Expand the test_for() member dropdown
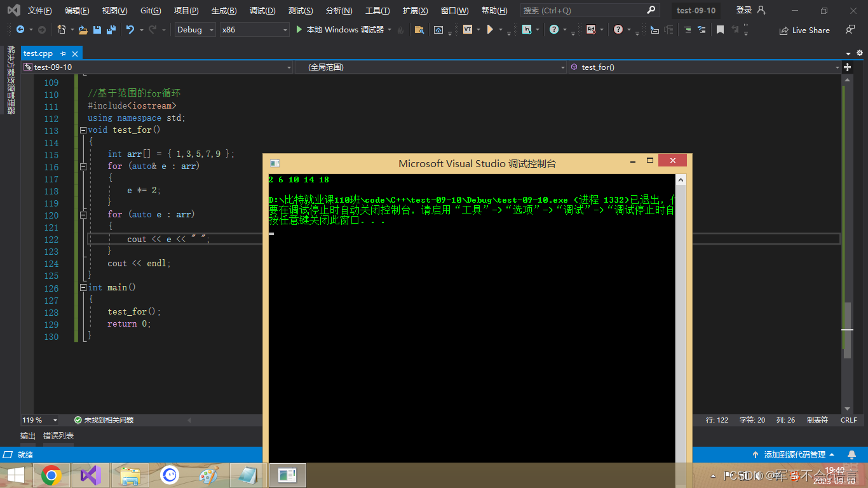Screen dimensions: 868x488 (x=837, y=67)
